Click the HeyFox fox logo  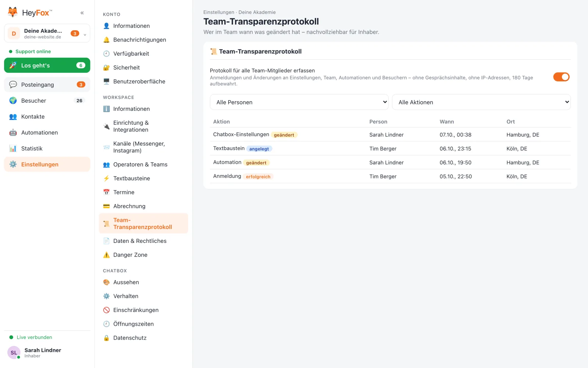click(x=13, y=12)
